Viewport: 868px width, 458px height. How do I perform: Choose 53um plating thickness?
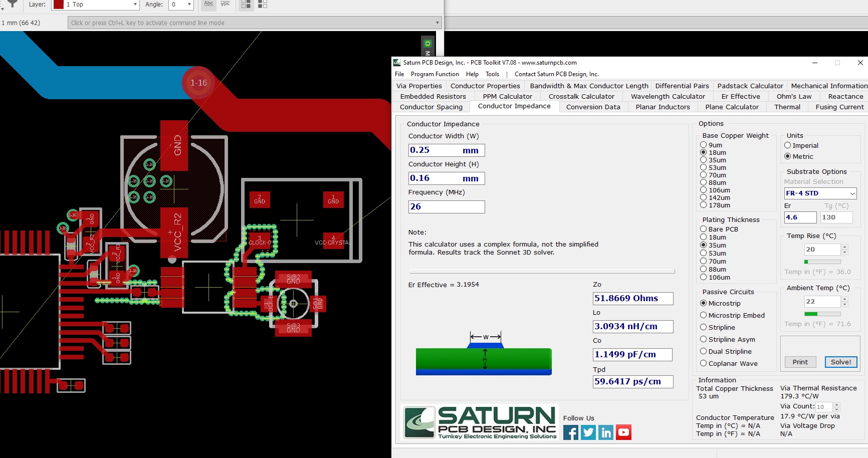point(704,253)
